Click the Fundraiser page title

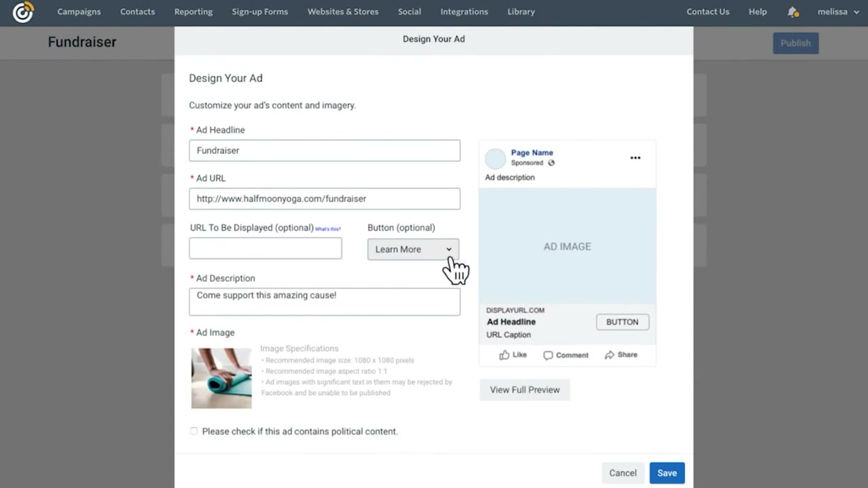pyautogui.click(x=82, y=42)
